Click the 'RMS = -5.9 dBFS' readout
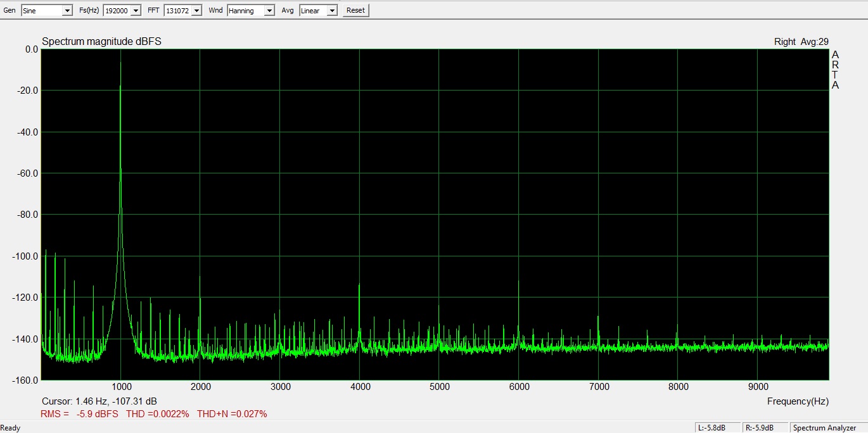 [x=79, y=414]
